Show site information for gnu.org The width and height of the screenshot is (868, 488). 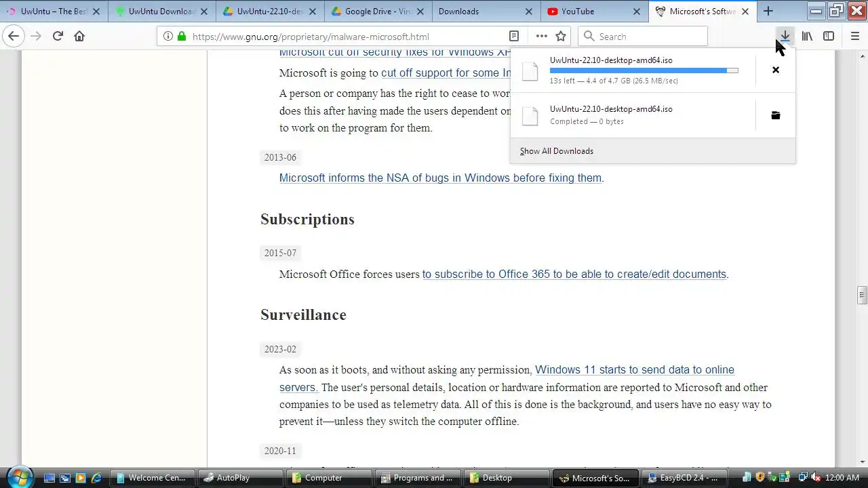pyautogui.click(x=168, y=37)
